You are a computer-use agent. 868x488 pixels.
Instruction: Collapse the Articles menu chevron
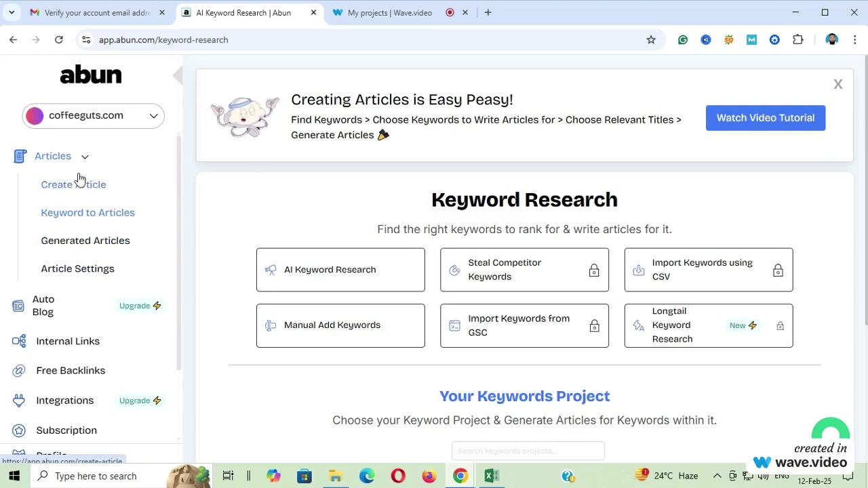pyautogui.click(x=85, y=157)
